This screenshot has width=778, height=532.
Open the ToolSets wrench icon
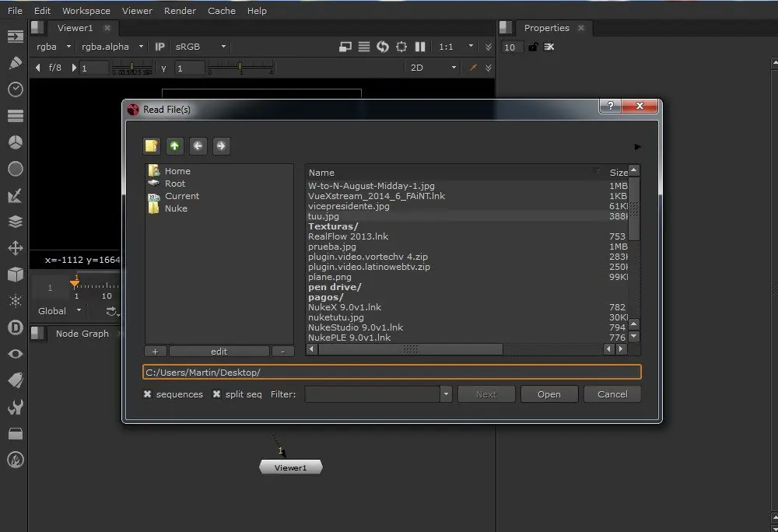[x=16, y=407]
